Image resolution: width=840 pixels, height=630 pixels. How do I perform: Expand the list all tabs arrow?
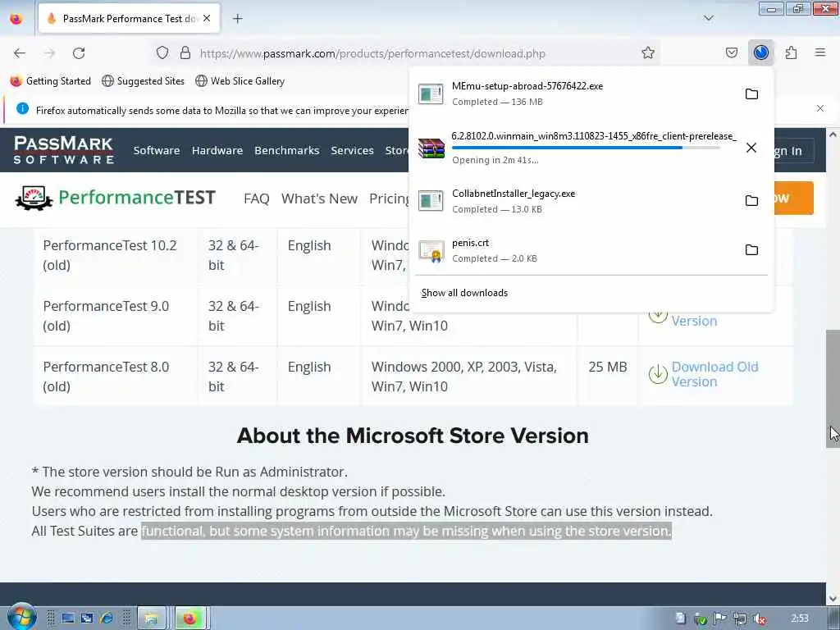(708, 18)
